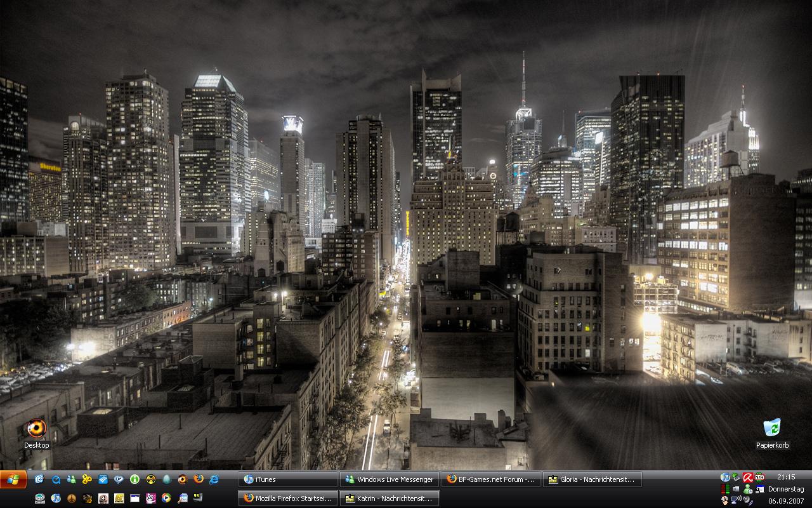Launch Windows Media Player from Quick Launch
The height and width of the screenshot is (508, 812).
166,498
